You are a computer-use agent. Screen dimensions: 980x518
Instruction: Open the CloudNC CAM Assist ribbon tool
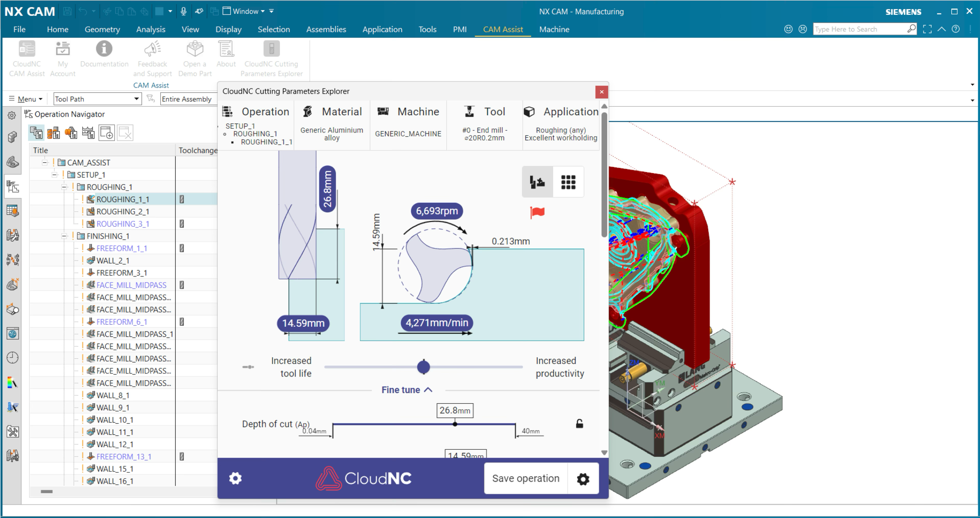tap(27, 58)
